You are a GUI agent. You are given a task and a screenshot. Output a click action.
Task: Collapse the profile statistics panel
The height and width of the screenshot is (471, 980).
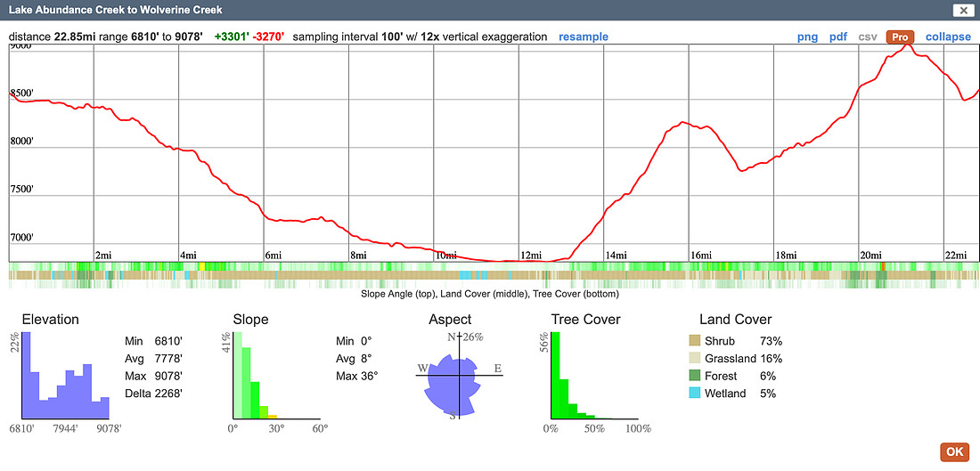[x=948, y=37]
